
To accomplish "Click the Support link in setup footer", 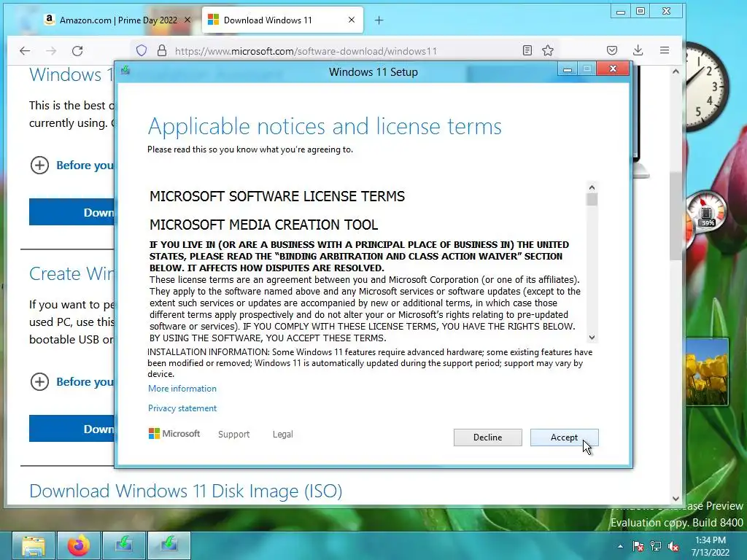I will (x=233, y=435).
